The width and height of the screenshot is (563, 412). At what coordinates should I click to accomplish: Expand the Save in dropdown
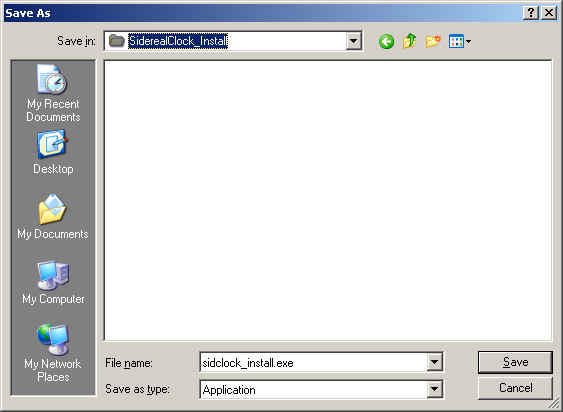pyautogui.click(x=353, y=42)
